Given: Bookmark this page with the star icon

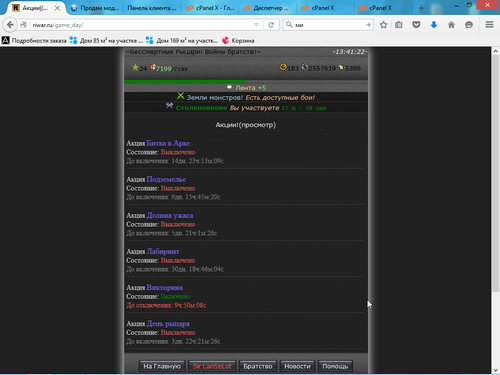Looking at the screenshot, I should click(x=383, y=25).
